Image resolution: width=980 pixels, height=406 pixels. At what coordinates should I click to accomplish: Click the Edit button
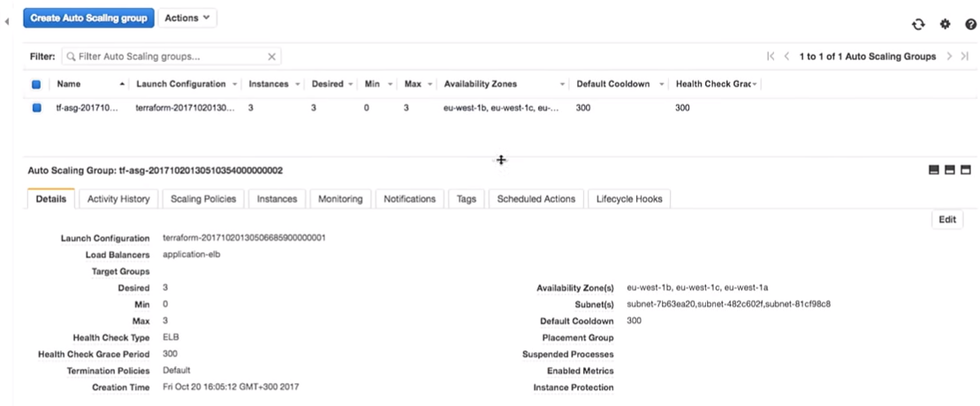click(x=947, y=220)
